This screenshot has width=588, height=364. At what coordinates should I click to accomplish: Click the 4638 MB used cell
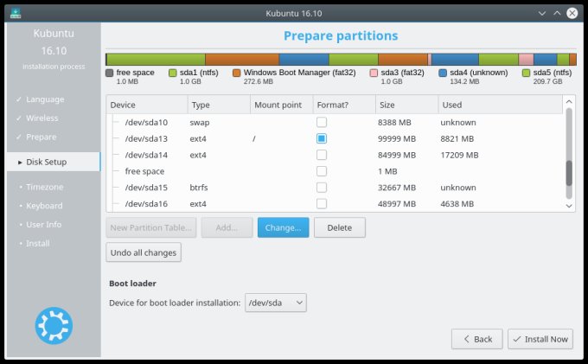pos(457,203)
